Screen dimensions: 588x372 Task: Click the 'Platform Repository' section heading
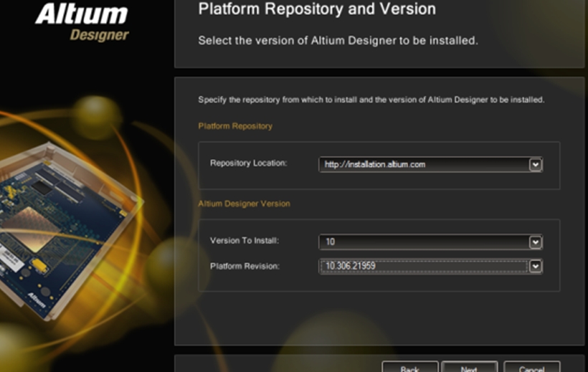coord(235,126)
